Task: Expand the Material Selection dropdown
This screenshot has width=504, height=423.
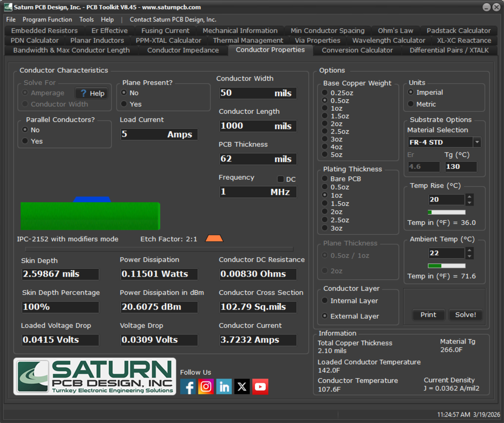Action: (477, 142)
